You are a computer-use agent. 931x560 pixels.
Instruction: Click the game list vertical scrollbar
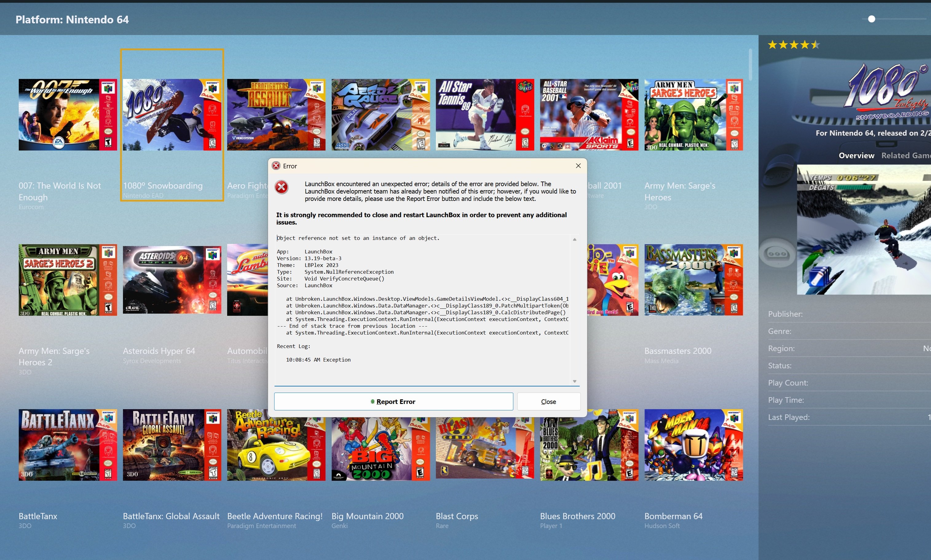point(751,65)
